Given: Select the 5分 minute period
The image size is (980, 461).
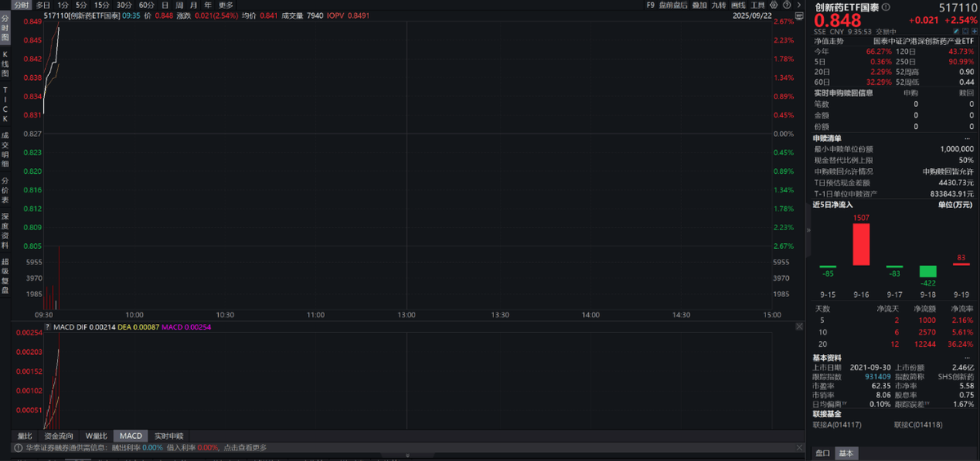Looking at the screenshot, I should point(81,5).
